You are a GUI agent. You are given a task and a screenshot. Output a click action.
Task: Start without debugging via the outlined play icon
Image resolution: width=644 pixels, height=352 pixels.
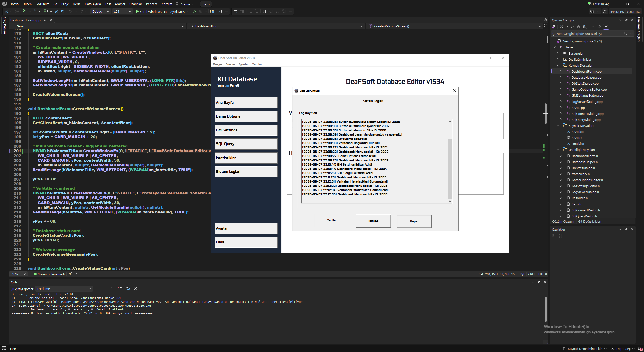194,11
